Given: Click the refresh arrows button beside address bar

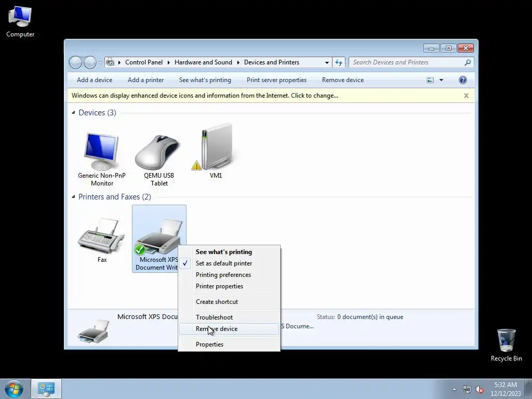Looking at the screenshot, I should [339, 62].
